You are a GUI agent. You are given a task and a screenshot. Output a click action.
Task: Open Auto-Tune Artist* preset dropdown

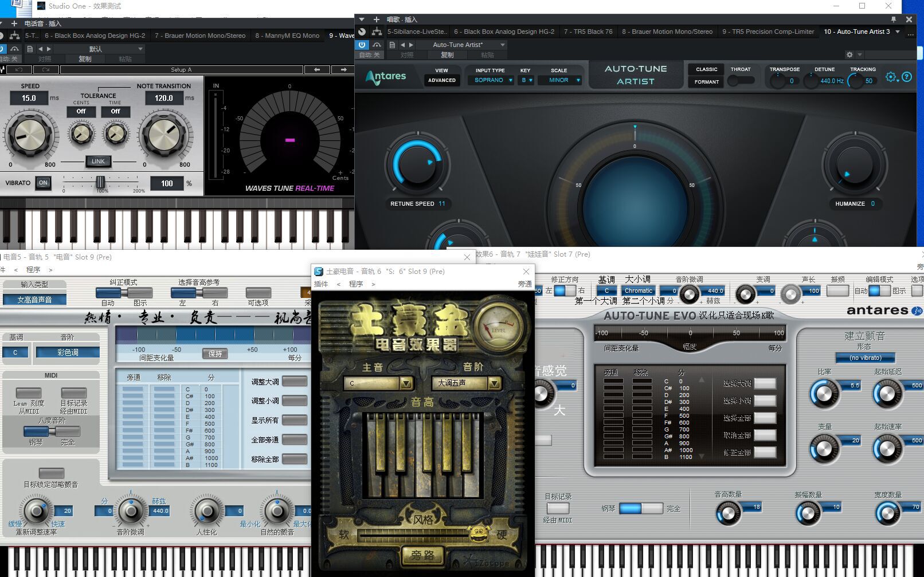pos(461,45)
